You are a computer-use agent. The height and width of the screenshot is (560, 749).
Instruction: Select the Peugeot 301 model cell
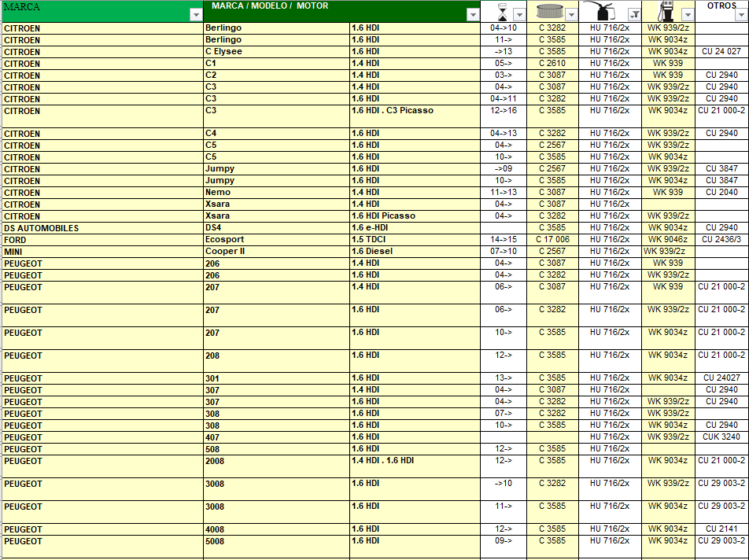[276, 378]
